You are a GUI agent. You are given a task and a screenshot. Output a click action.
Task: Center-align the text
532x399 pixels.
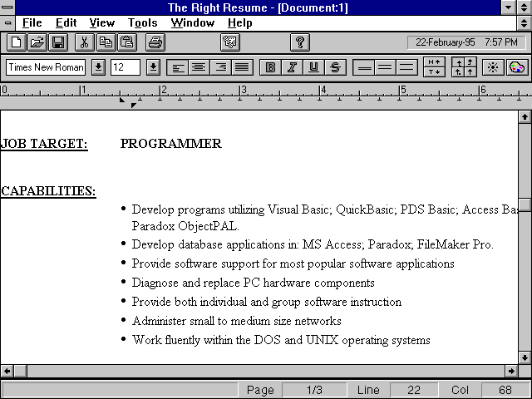(x=199, y=67)
